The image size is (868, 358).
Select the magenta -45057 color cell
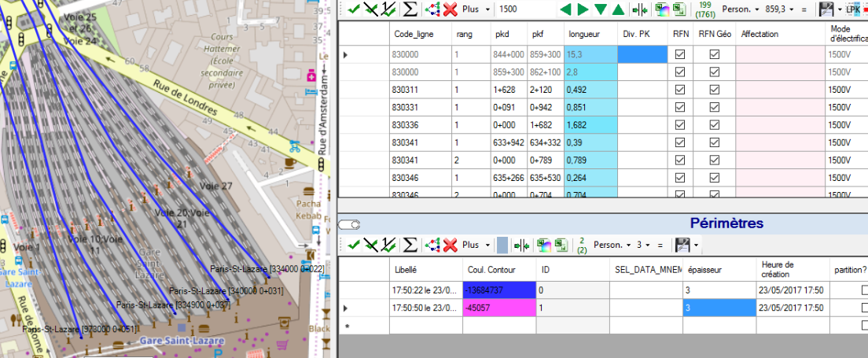[498, 308]
